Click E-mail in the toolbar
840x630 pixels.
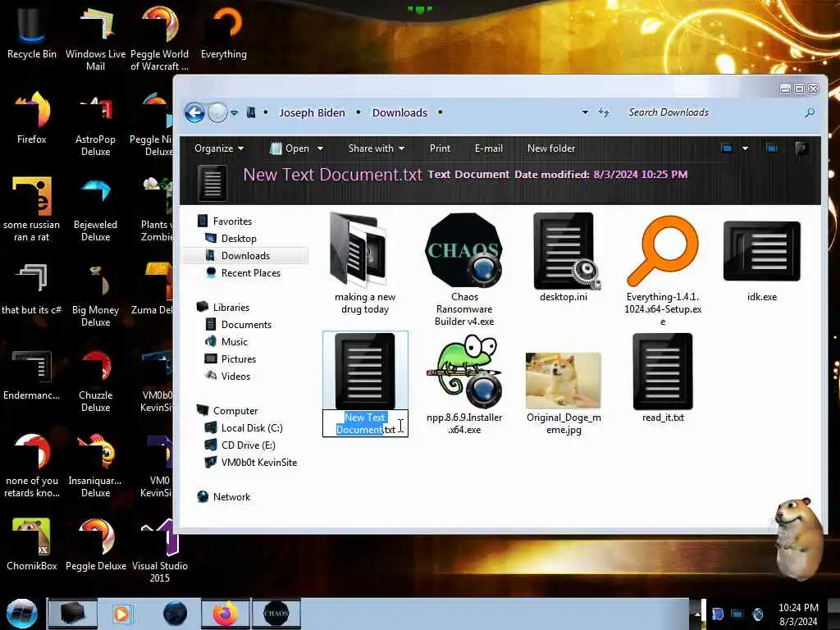[x=489, y=148]
